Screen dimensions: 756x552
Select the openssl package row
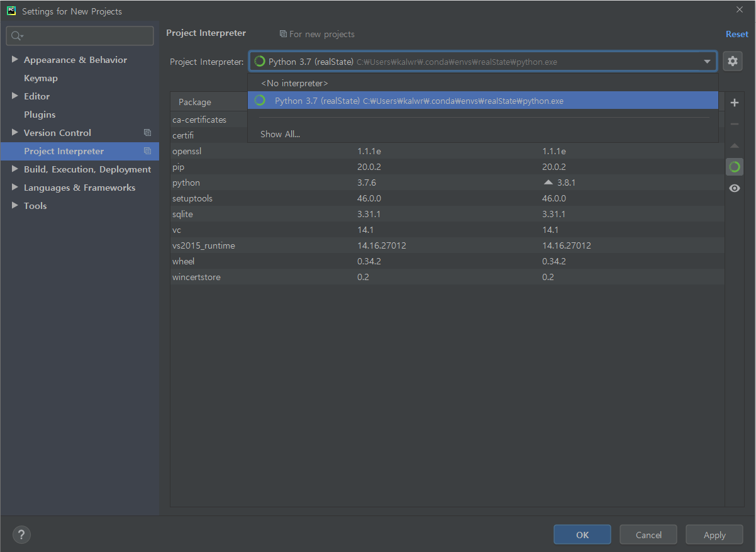pyautogui.click(x=447, y=151)
